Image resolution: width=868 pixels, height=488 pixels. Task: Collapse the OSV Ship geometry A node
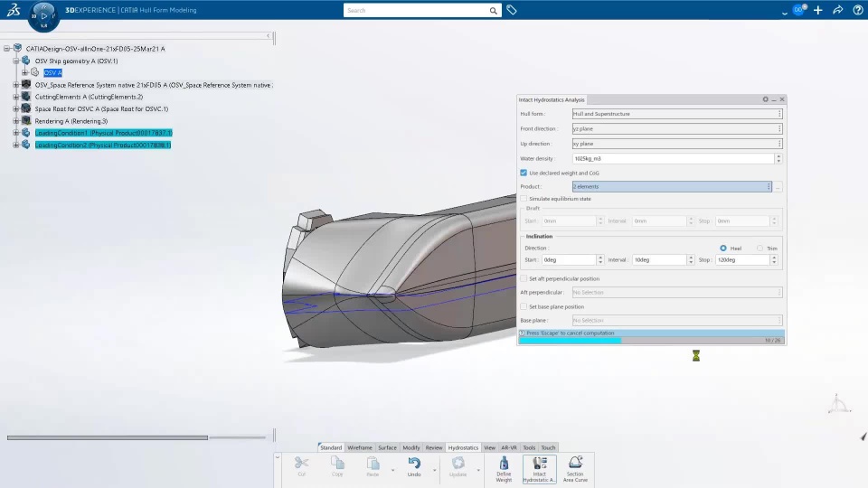click(15, 61)
